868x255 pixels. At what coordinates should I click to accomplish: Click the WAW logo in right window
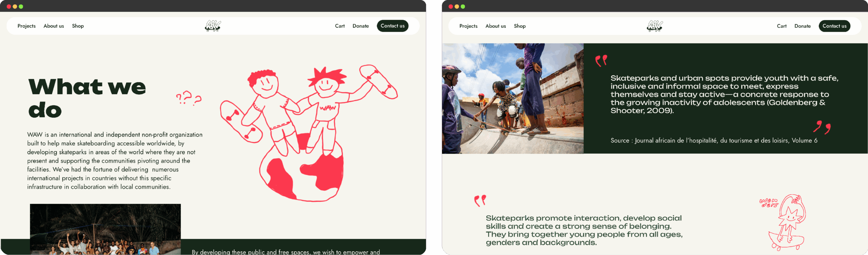coord(655,26)
